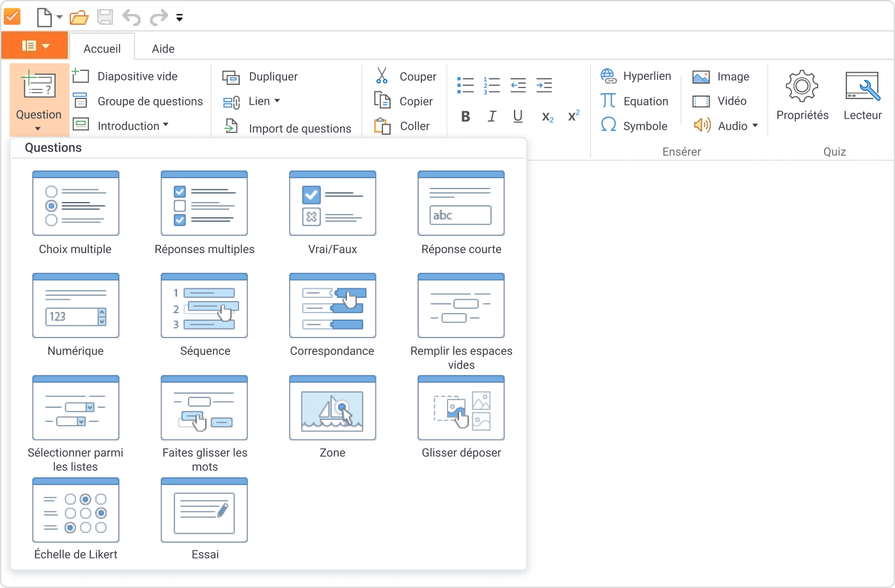Image resolution: width=895 pixels, height=588 pixels.
Task: Insert an Essai question
Action: 205,520
